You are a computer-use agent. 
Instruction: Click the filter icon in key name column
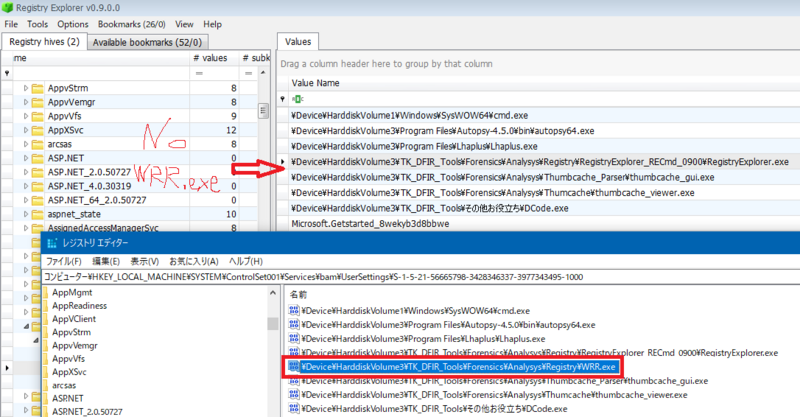point(7,73)
